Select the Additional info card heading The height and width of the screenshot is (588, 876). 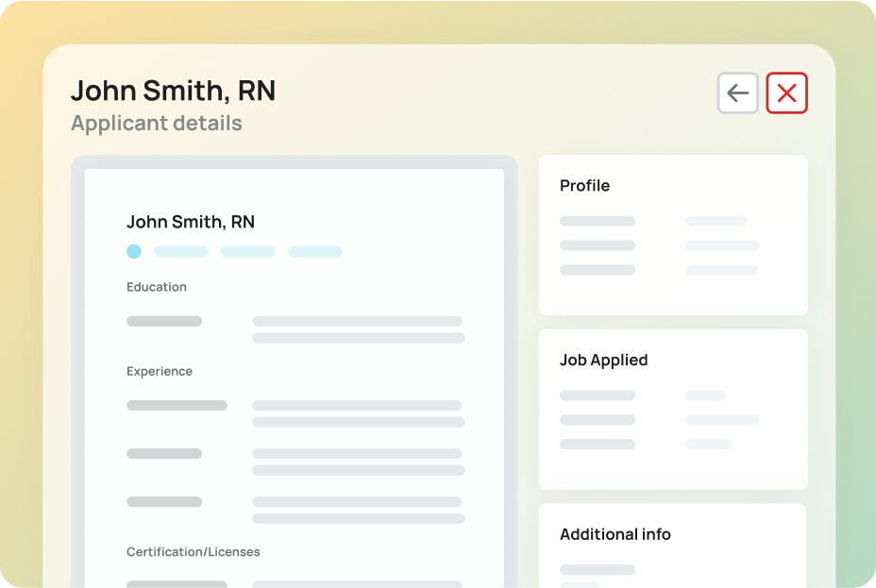[x=615, y=534]
